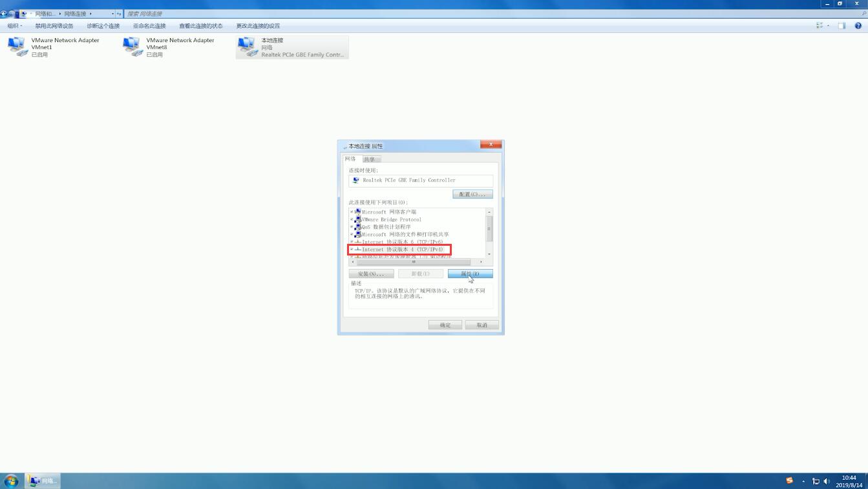The image size is (868, 489).
Task: Click the refresh button beside address bar
Action: (119, 14)
